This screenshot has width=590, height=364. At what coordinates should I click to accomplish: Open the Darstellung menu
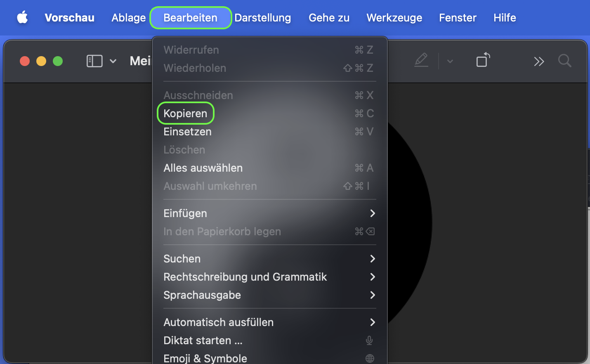click(x=263, y=18)
